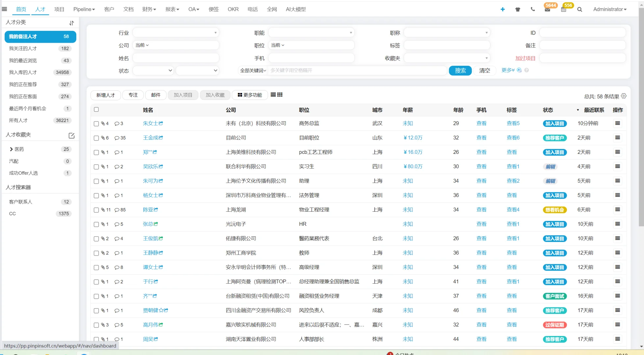This screenshot has width=644, height=355.
Task: Switch to the 人才 navigation tab
Action: click(40, 9)
